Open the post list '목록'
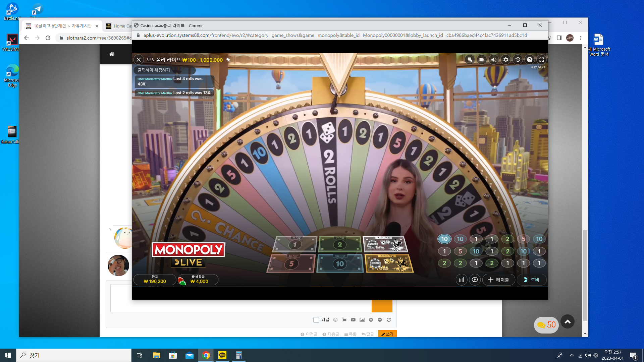644x362 pixels. 350,334
